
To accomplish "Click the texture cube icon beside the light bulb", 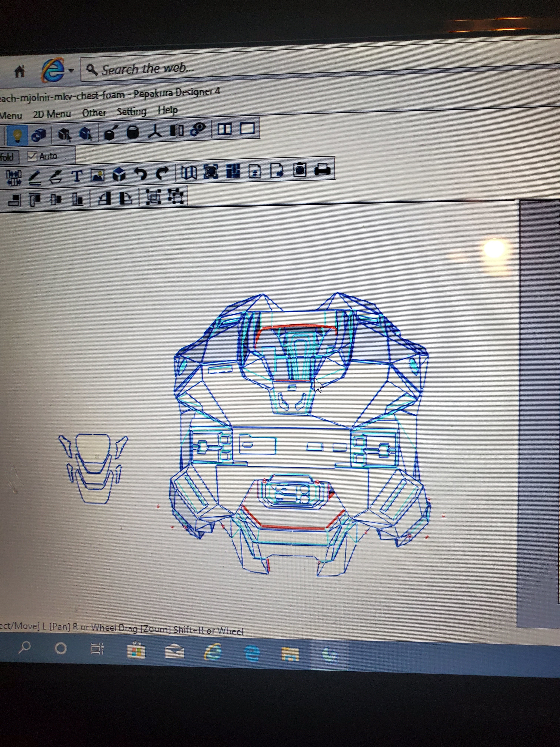I will tap(39, 135).
